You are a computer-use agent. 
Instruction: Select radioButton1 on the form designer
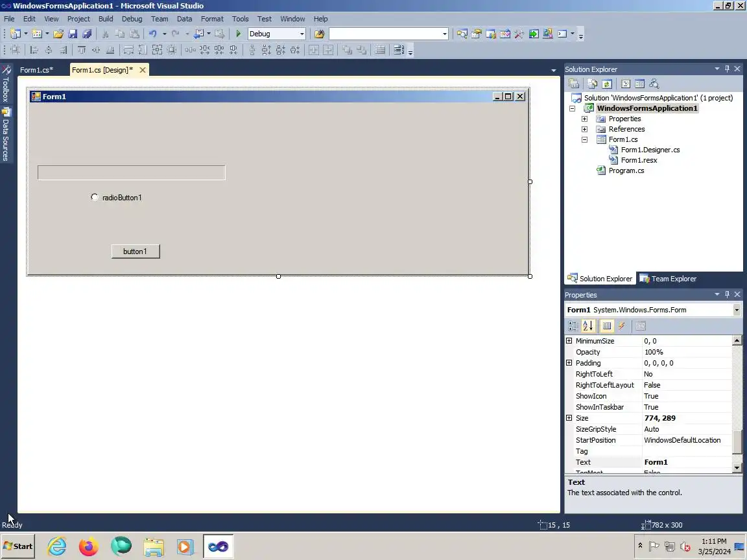116,198
